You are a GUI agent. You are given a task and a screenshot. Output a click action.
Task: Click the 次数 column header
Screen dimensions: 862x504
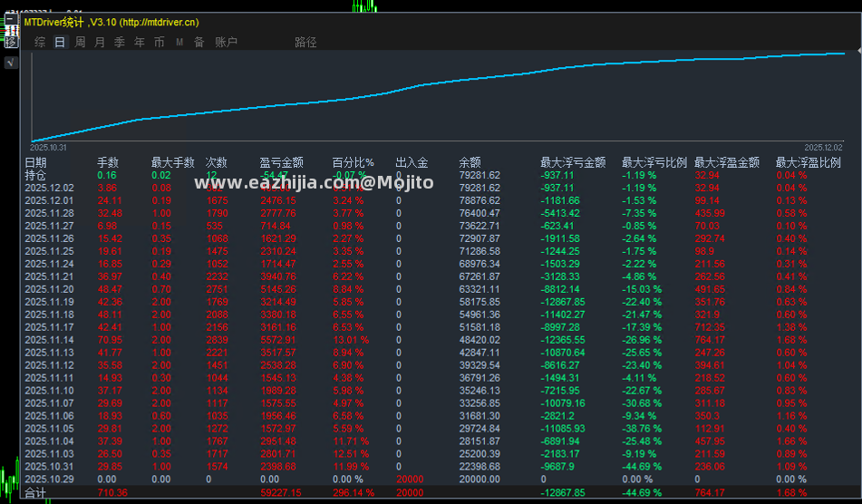pyautogui.click(x=216, y=162)
